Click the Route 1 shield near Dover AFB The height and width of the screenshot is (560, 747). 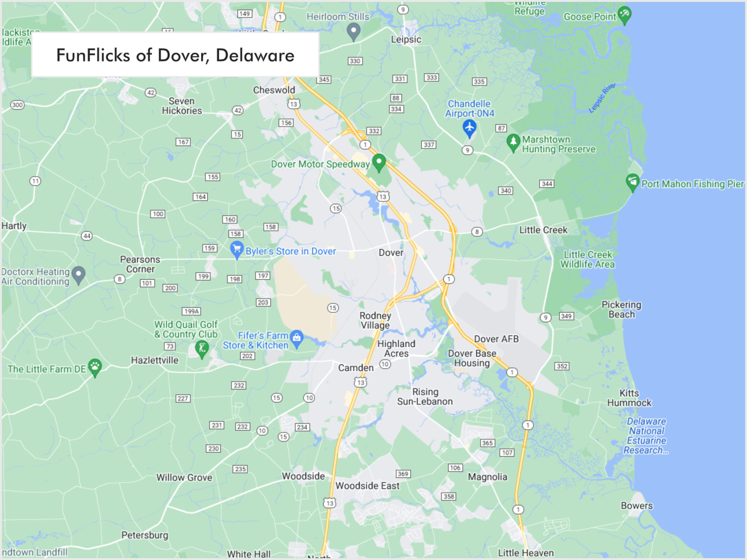[511, 372]
